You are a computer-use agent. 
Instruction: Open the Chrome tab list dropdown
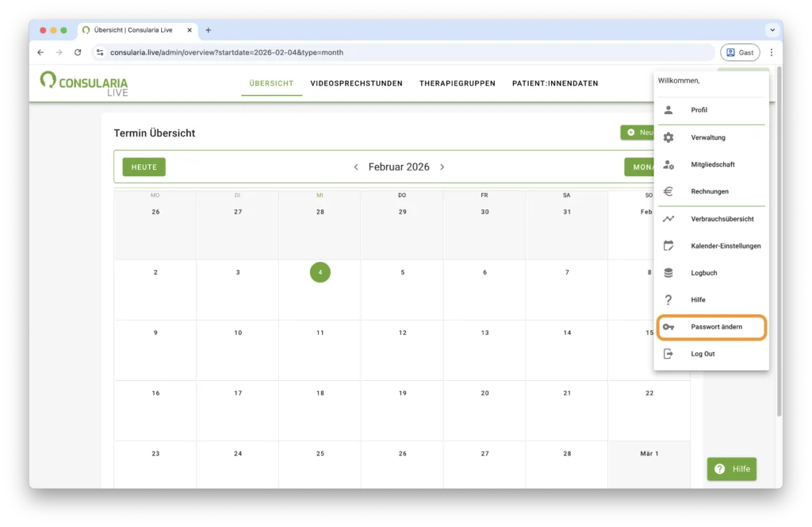click(772, 30)
